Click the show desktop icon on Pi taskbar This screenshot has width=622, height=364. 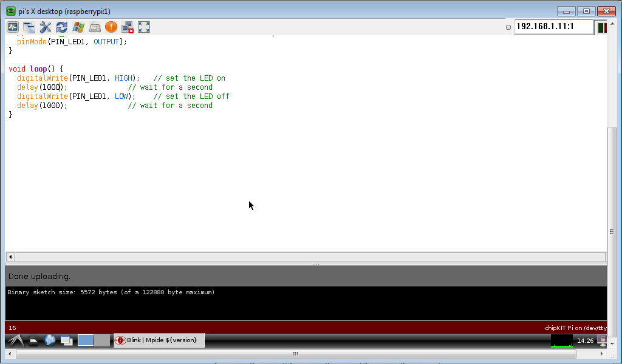click(67, 340)
